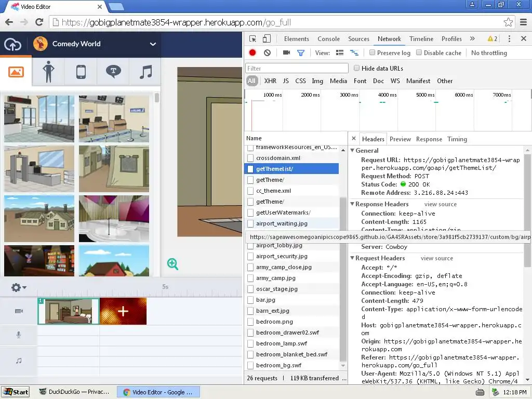Image resolution: width=532 pixels, height=399 pixels.
Task: Switch to the Console tab
Action: click(x=328, y=38)
